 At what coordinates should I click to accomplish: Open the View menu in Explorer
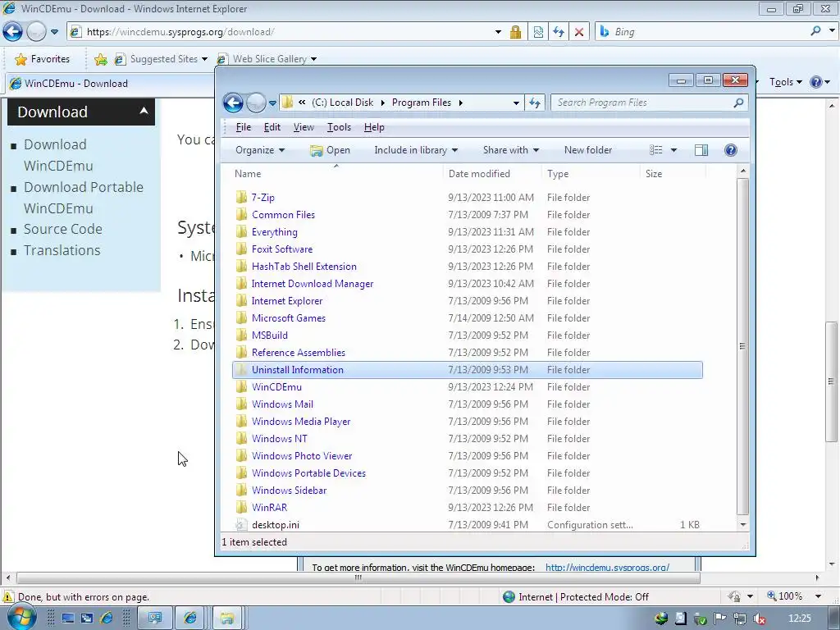coord(304,127)
